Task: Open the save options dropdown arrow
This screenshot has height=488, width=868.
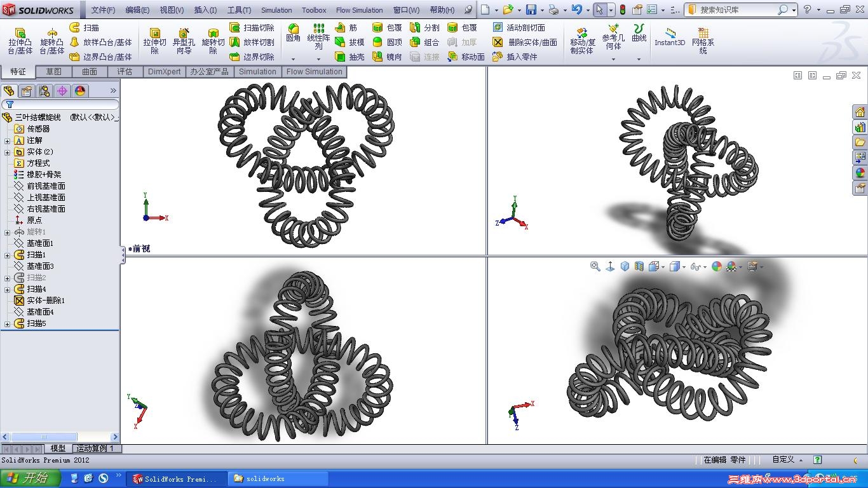Action: tap(541, 10)
